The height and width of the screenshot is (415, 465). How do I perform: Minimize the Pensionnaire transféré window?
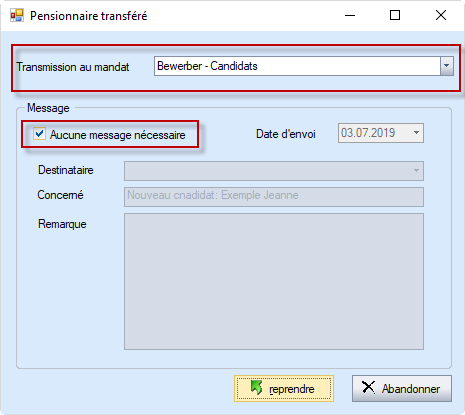pos(350,15)
